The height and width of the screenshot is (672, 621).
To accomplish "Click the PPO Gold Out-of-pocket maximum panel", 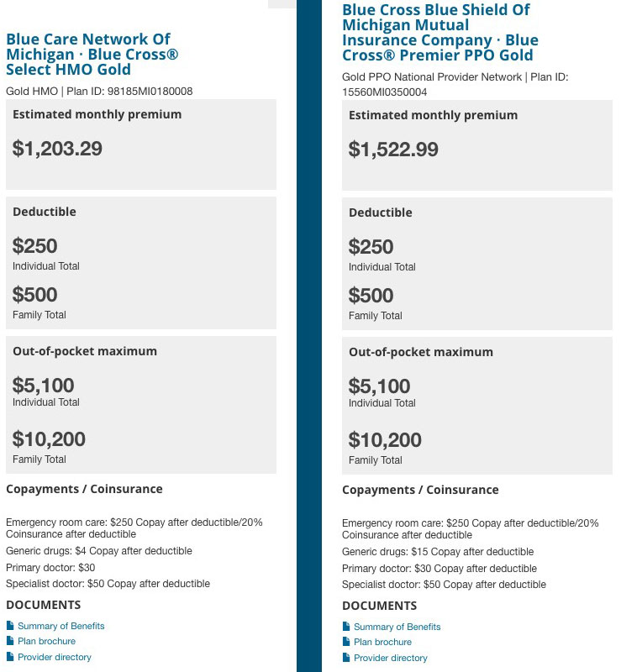I will (477, 404).
